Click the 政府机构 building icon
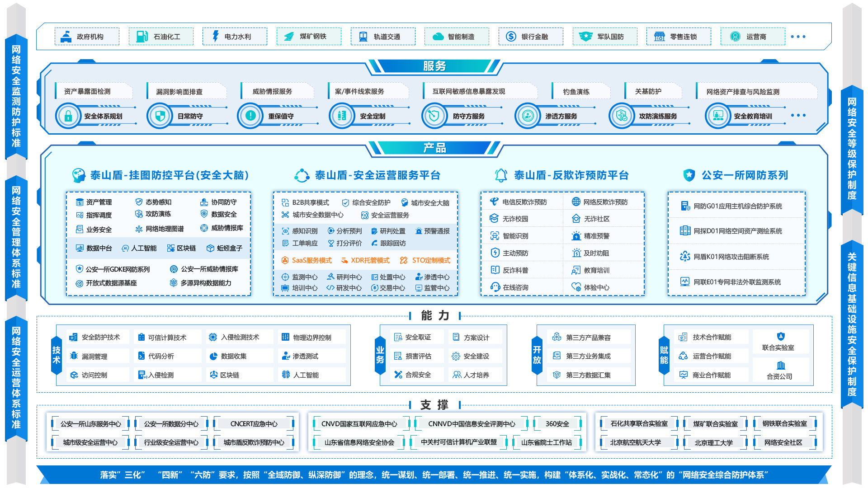 point(66,37)
